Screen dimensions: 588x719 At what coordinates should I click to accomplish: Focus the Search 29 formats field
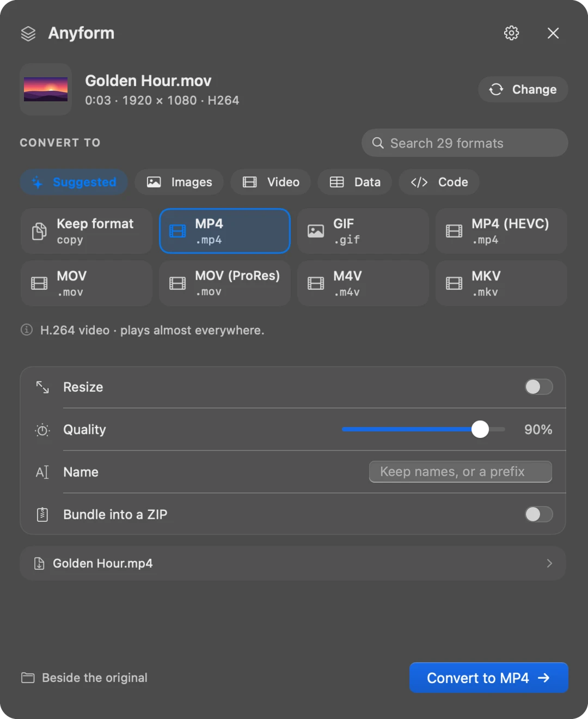(x=465, y=143)
